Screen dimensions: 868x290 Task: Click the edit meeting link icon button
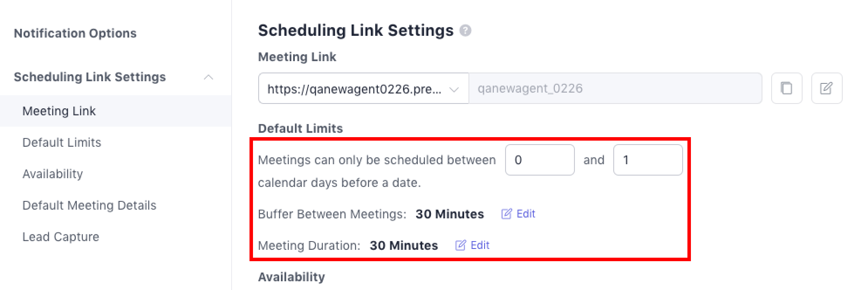click(826, 88)
